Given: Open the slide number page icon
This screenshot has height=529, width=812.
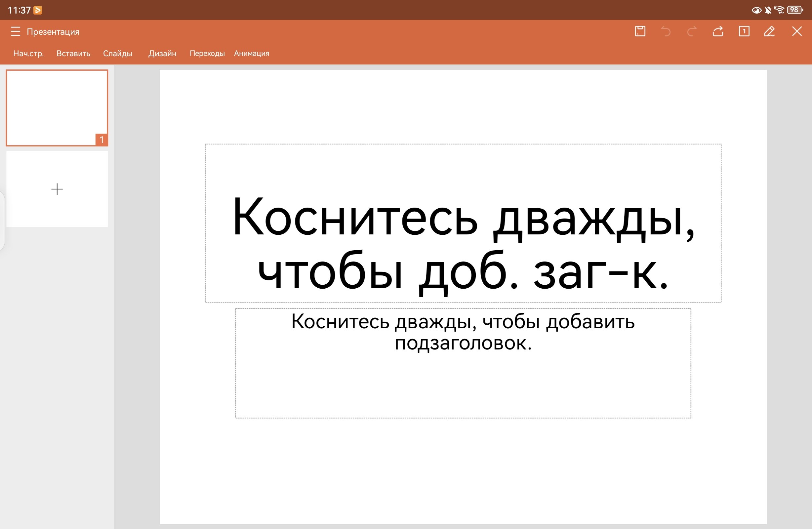Looking at the screenshot, I should 744,31.
